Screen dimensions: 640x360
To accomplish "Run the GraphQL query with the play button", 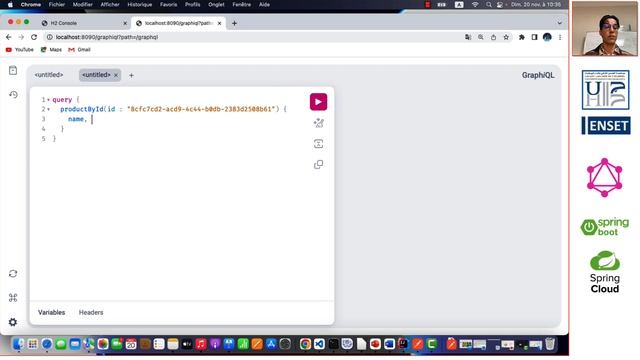I will [318, 102].
